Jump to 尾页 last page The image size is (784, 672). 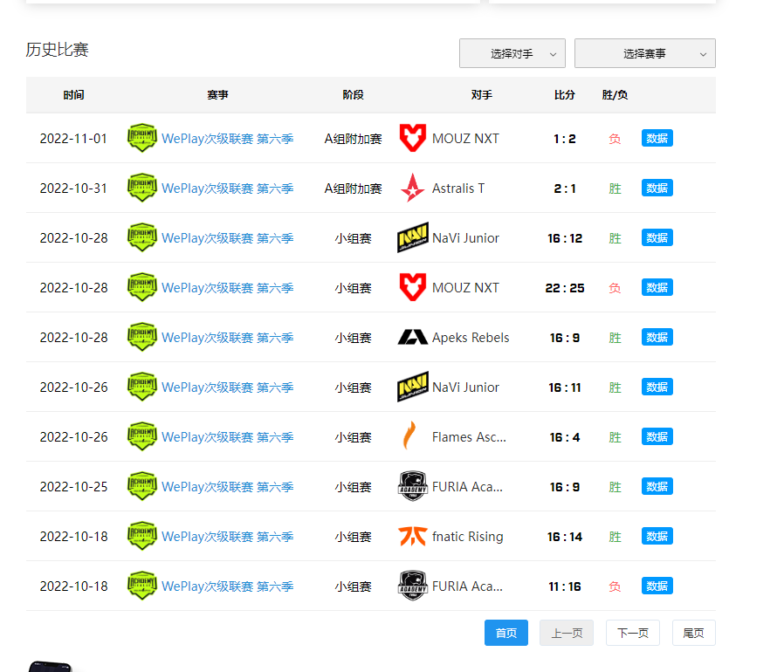pyautogui.click(x=693, y=633)
